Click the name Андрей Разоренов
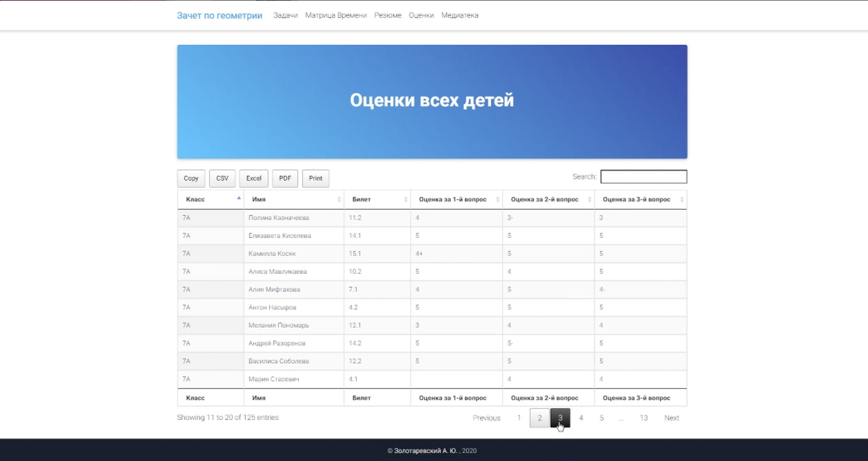 pos(277,343)
